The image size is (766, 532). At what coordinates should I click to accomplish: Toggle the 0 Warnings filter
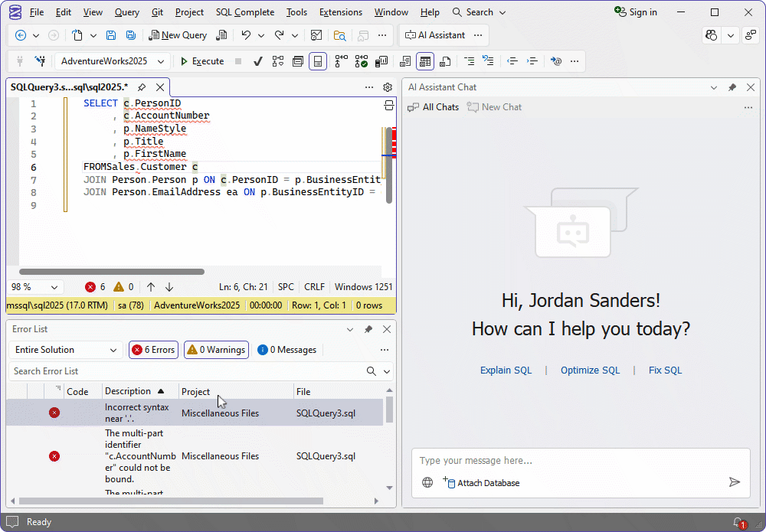pyautogui.click(x=216, y=350)
